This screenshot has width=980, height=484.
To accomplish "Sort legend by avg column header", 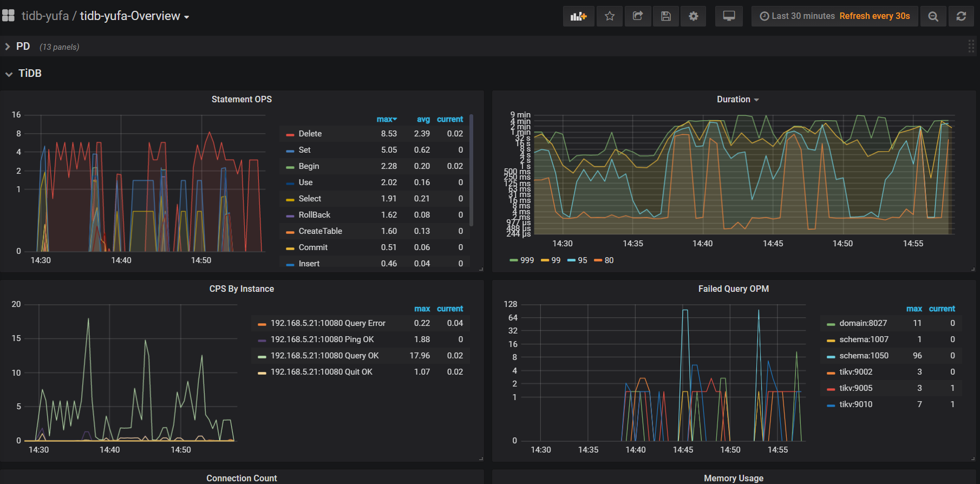I will pyautogui.click(x=423, y=119).
